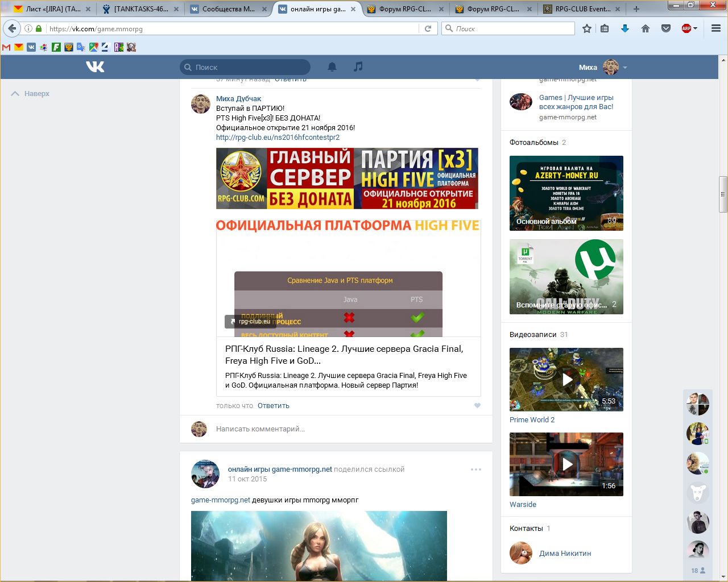The height and width of the screenshot is (582, 728).
Task: Open the rpg-club.eu contest link
Action: point(278,138)
